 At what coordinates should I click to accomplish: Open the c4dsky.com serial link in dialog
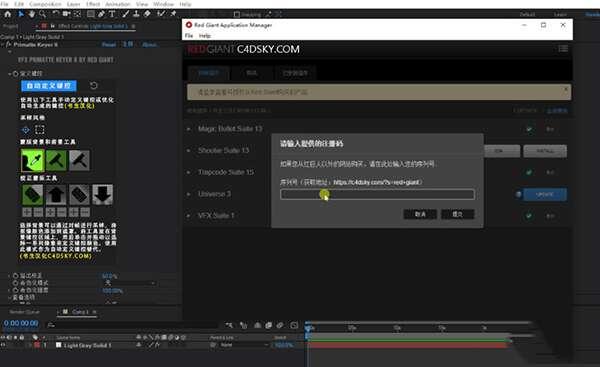[377, 182]
